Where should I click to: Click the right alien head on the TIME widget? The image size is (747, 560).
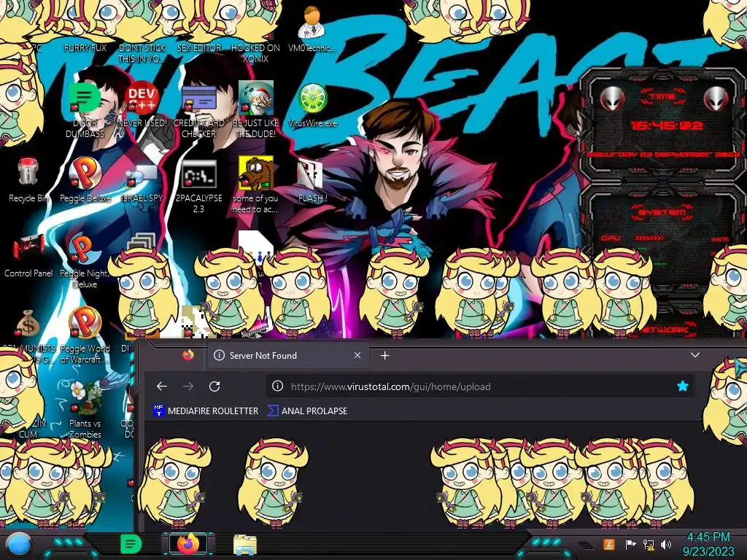click(716, 98)
